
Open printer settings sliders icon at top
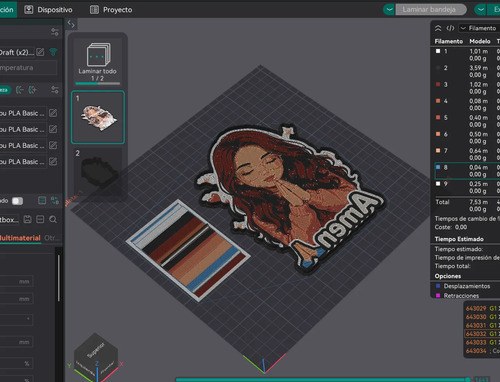click(x=55, y=32)
